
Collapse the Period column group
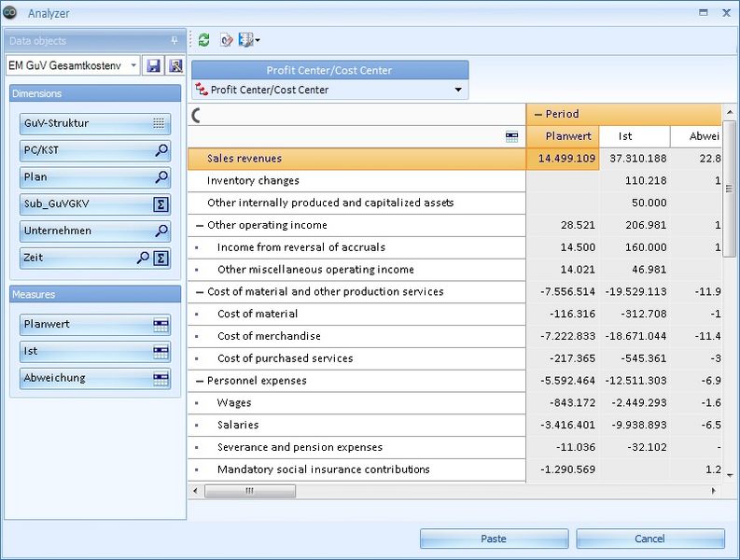tap(538, 114)
